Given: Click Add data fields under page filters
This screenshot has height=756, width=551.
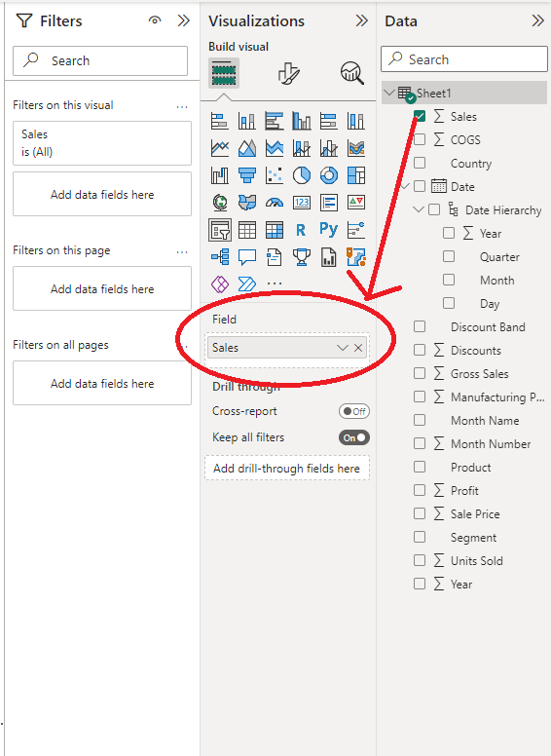Looking at the screenshot, I should 102,288.
